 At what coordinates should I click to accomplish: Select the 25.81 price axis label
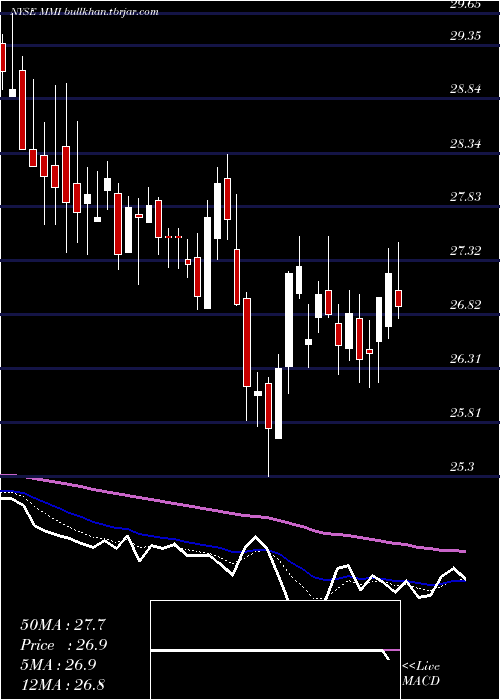tap(465, 413)
